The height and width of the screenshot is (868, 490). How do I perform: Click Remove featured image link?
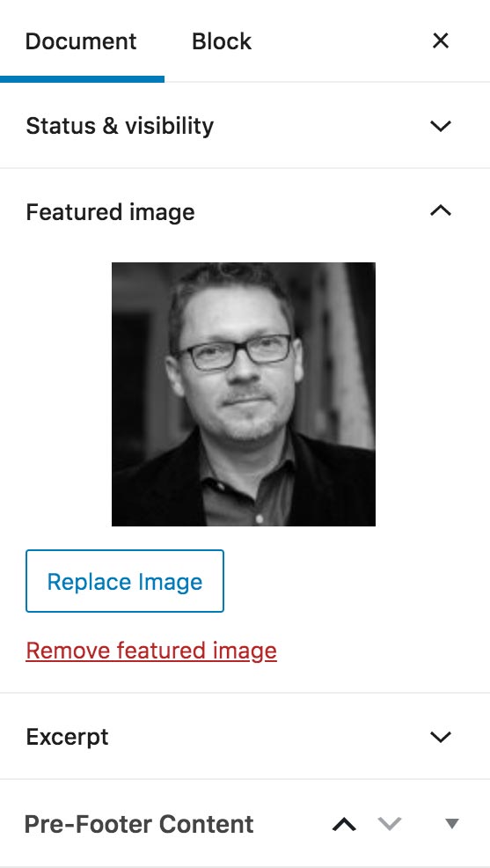(x=151, y=651)
